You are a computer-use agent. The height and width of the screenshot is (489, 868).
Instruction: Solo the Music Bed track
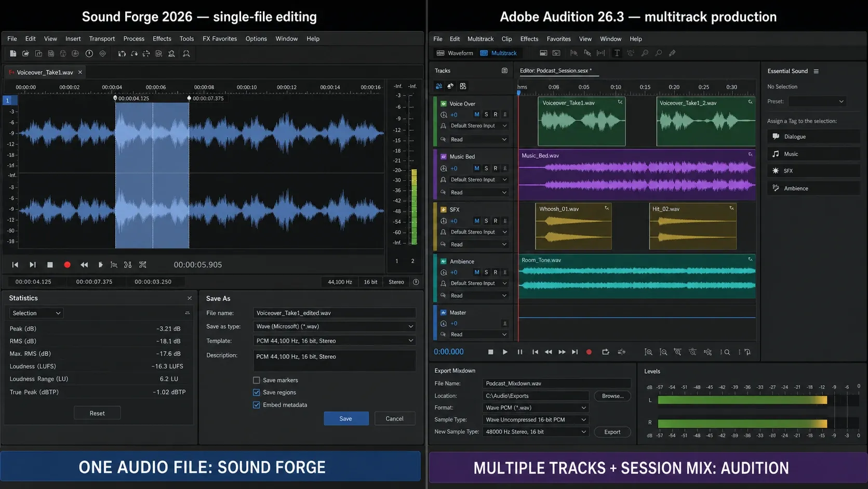point(486,168)
